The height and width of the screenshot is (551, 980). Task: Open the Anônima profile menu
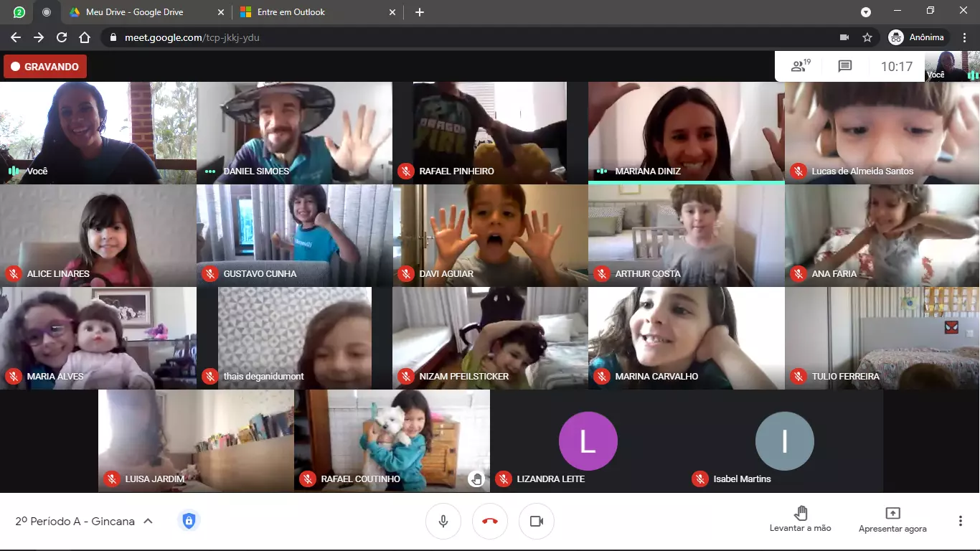918,37
